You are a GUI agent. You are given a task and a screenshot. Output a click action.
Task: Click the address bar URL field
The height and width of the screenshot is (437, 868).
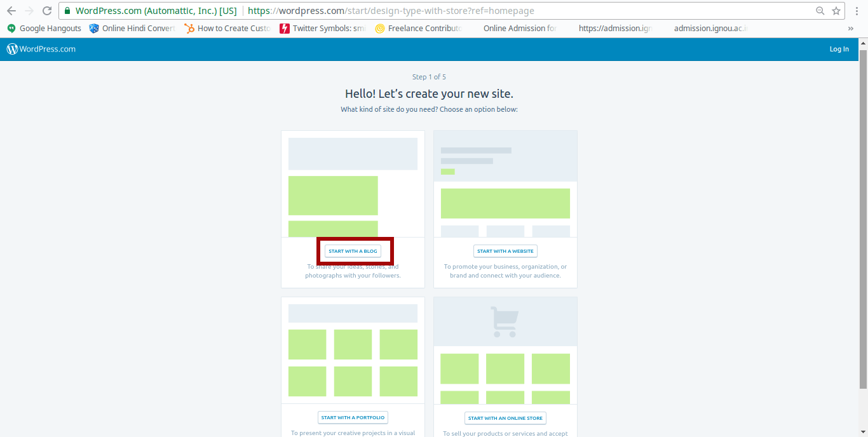click(445, 11)
